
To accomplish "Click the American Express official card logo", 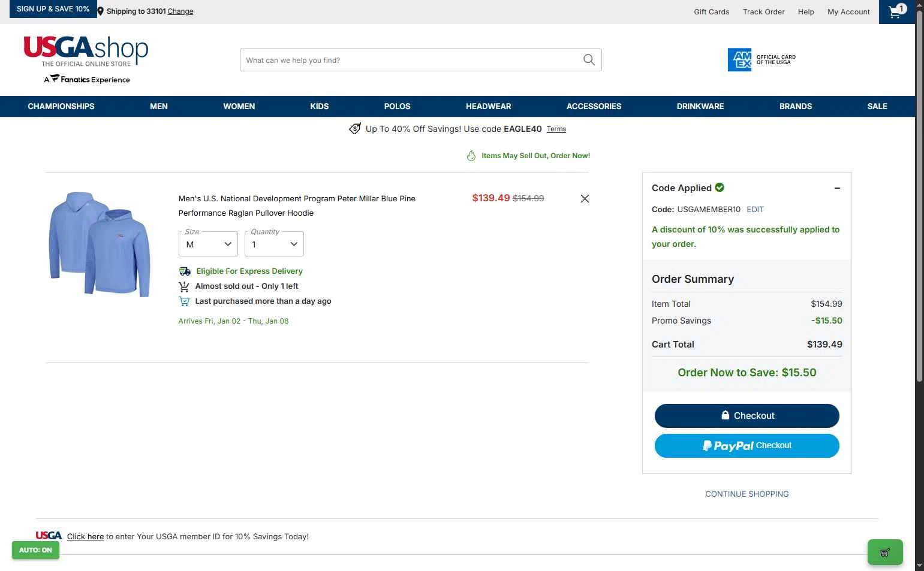I will pos(762,60).
